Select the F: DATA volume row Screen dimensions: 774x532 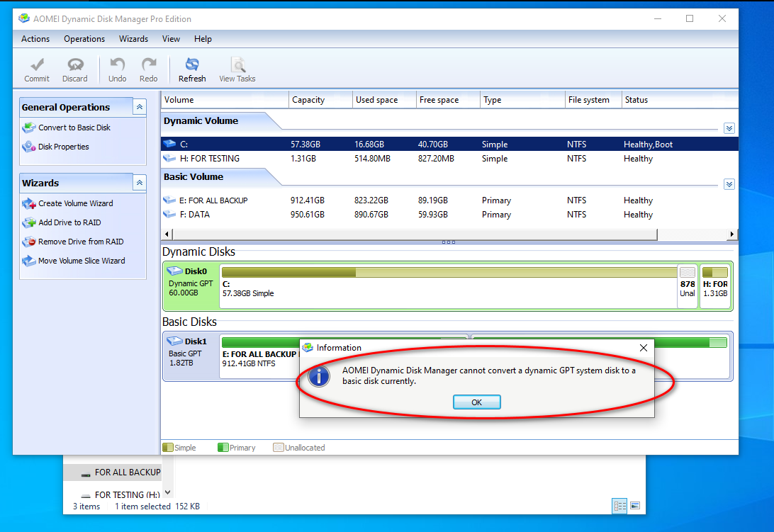tap(449, 215)
